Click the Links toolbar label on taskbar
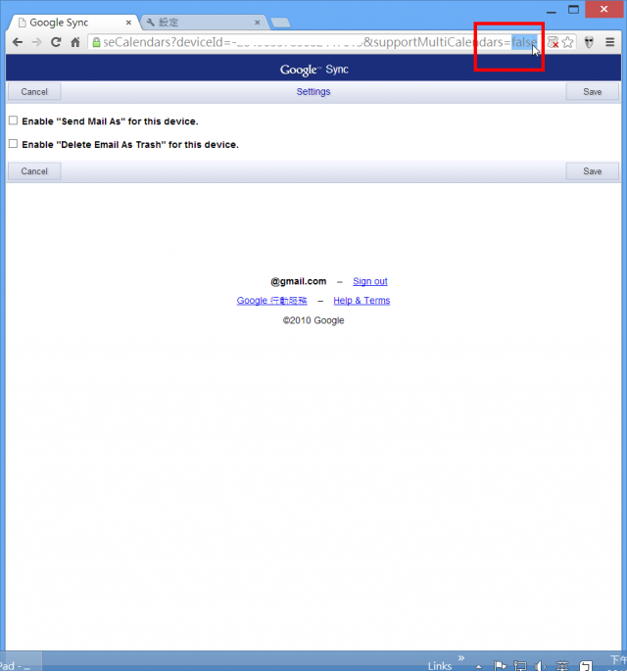 439,666
